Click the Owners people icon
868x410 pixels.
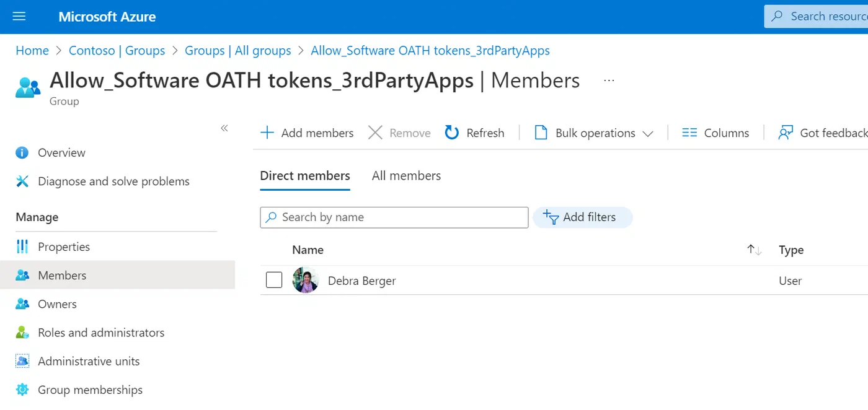tap(22, 304)
